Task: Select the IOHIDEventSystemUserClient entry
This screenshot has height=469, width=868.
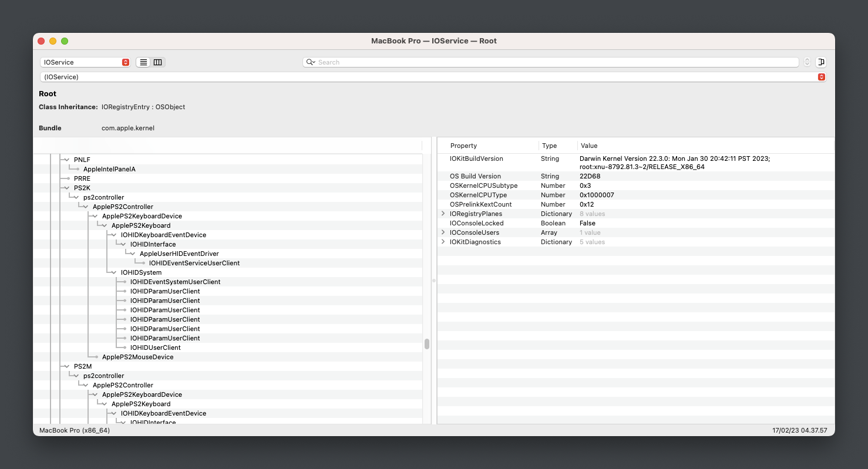Action: click(176, 282)
